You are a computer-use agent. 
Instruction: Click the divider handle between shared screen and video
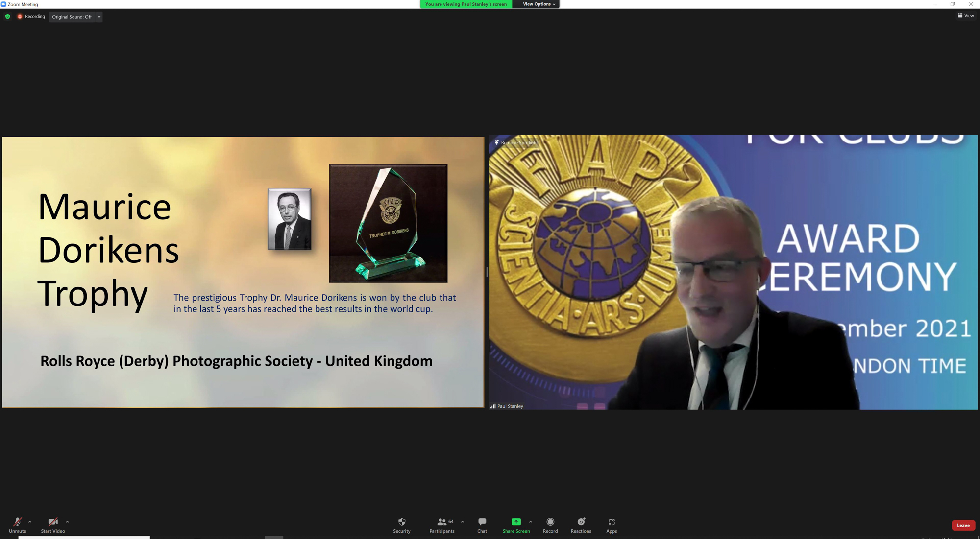[x=486, y=272]
